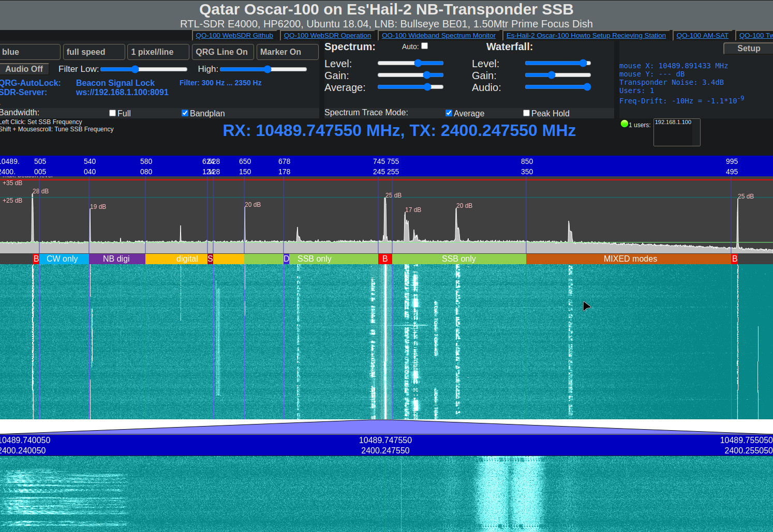Toggle the QRG Line On button

(222, 52)
